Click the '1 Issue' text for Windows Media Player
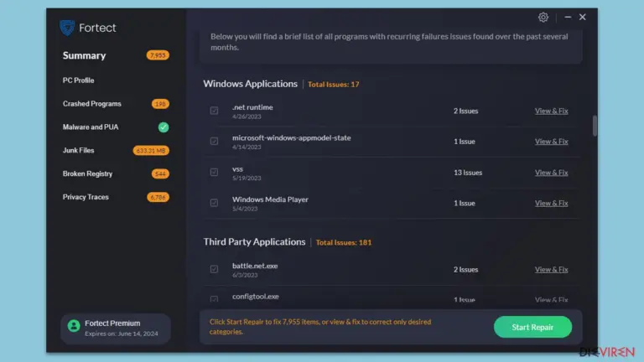 click(464, 203)
